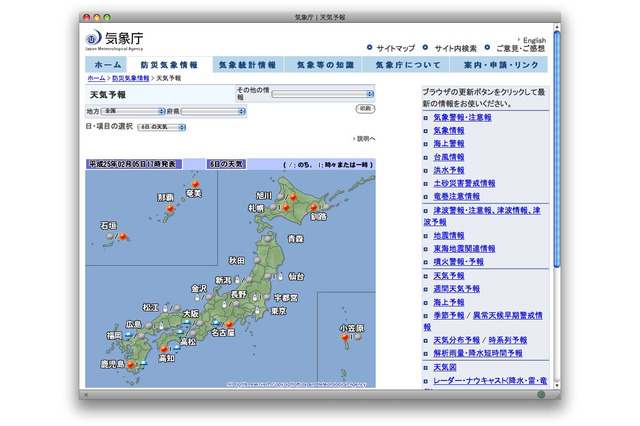Open the 地方 region dropdown

(133, 112)
